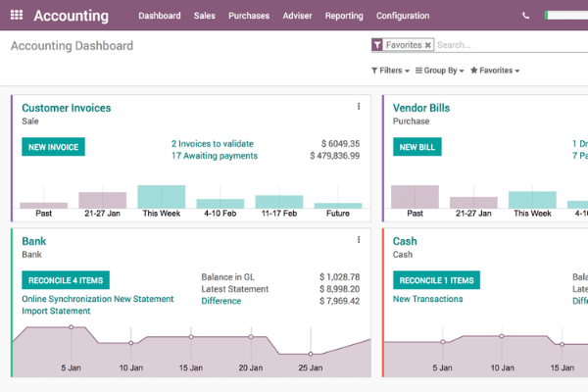Click Import Statement link
This screenshot has height=392, width=588.
(x=56, y=311)
